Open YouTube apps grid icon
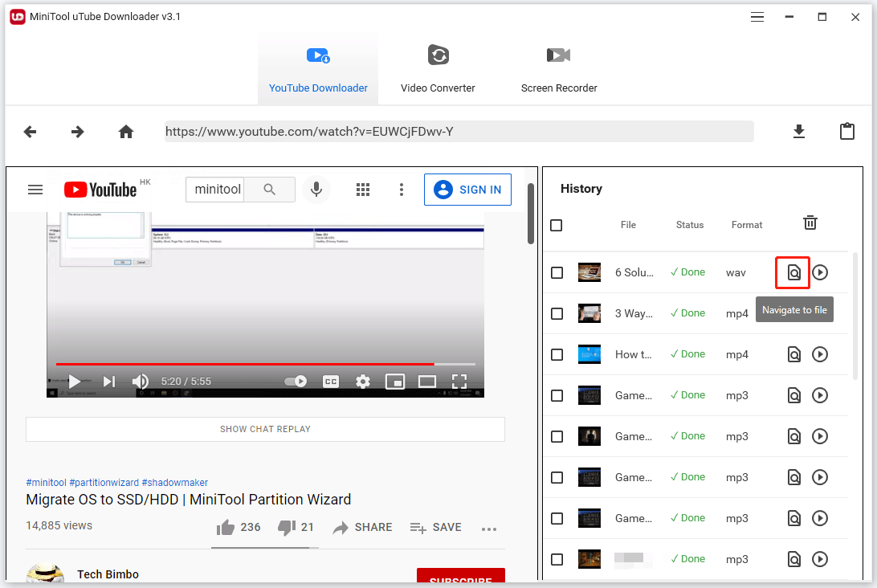The height and width of the screenshot is (588, 877). 363,190
